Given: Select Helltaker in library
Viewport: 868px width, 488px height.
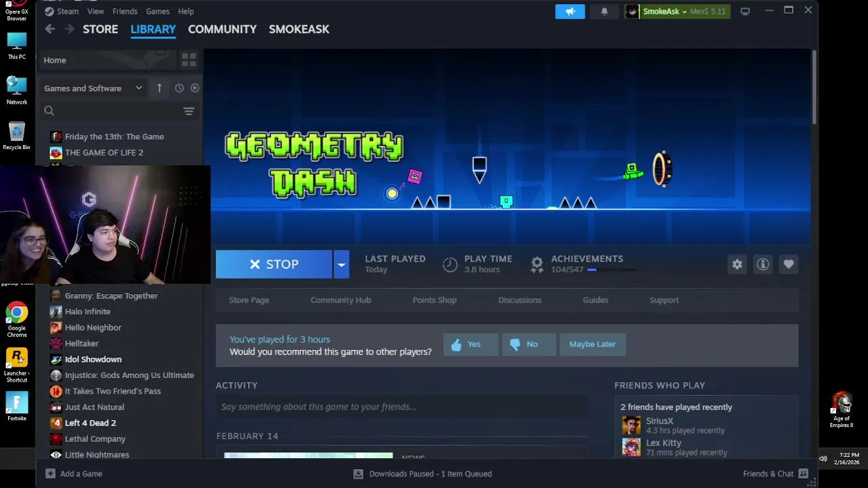Looking at the screenshot, I should pyautogui.click(x=81, y=344).
